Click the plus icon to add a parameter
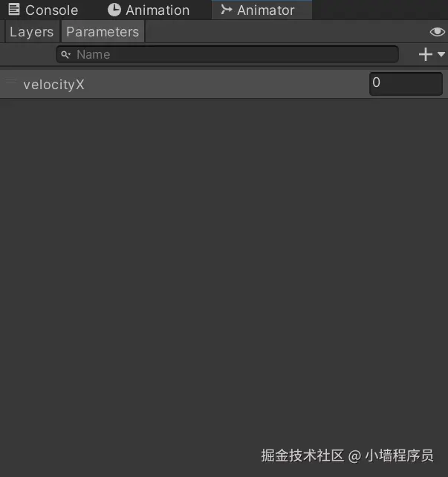448x477 pixels. pyautogui.click(x=426, y=54)
